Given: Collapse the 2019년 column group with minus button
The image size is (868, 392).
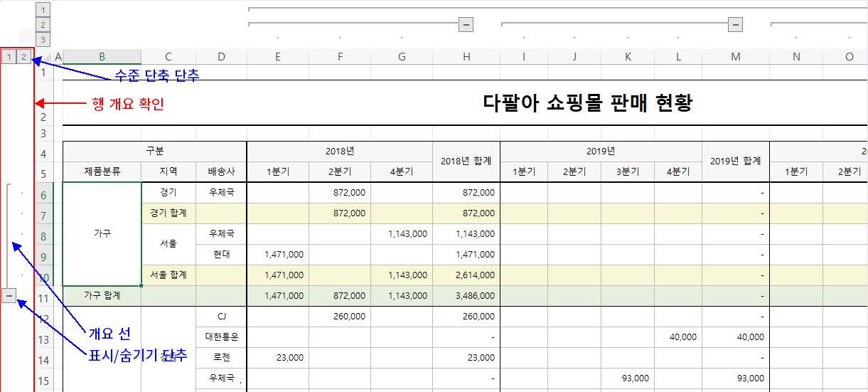Looking at the screenshot, I should point(736,24).
